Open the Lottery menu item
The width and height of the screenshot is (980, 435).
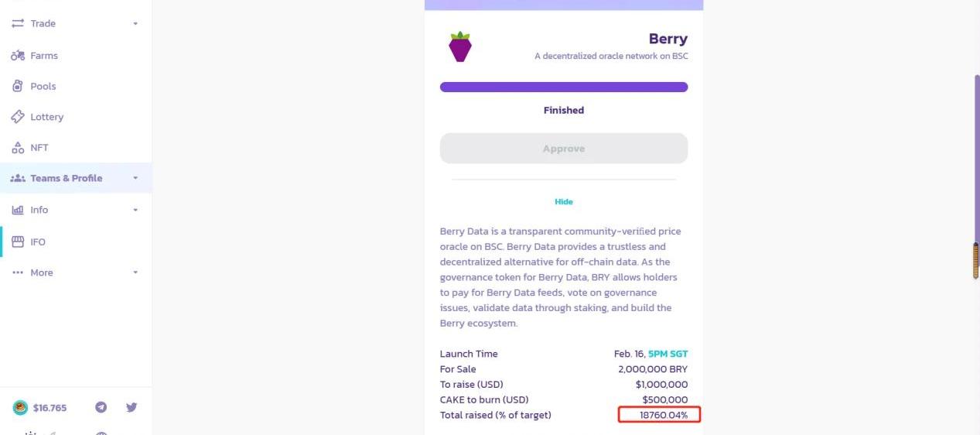(x=46, y=117)
